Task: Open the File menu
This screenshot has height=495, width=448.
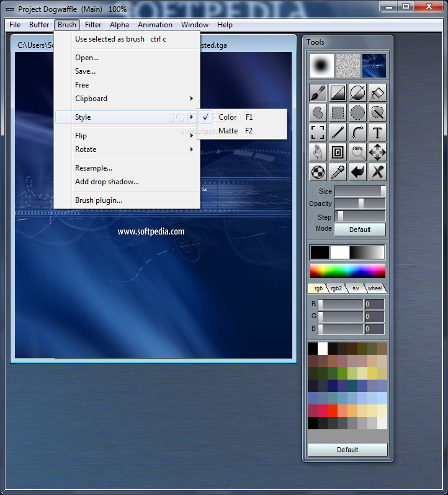Action: (x=15, y=25)
